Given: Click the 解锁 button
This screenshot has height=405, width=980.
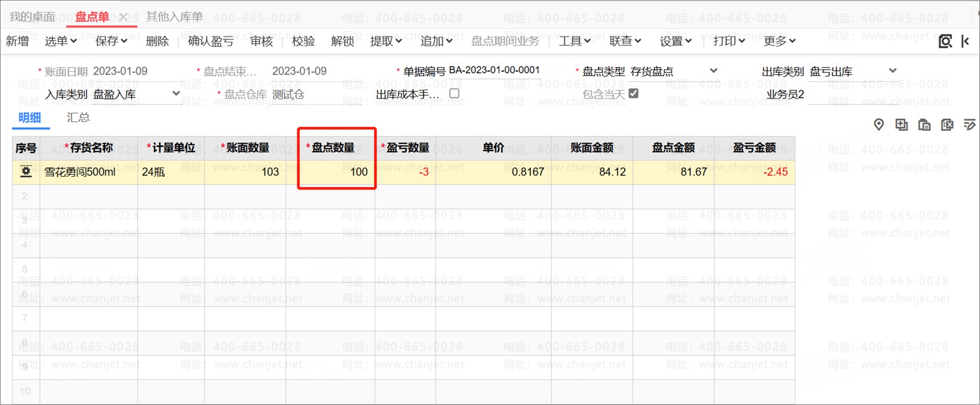Looking at the screenshot, I should [x=342, y=41].
